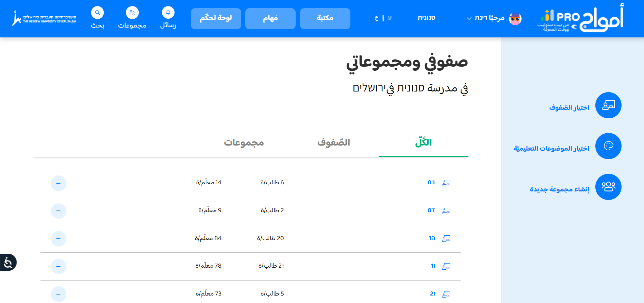Click the create new group round icon
This screenshot has height=303, width=644.
click(x=608, y=187)
